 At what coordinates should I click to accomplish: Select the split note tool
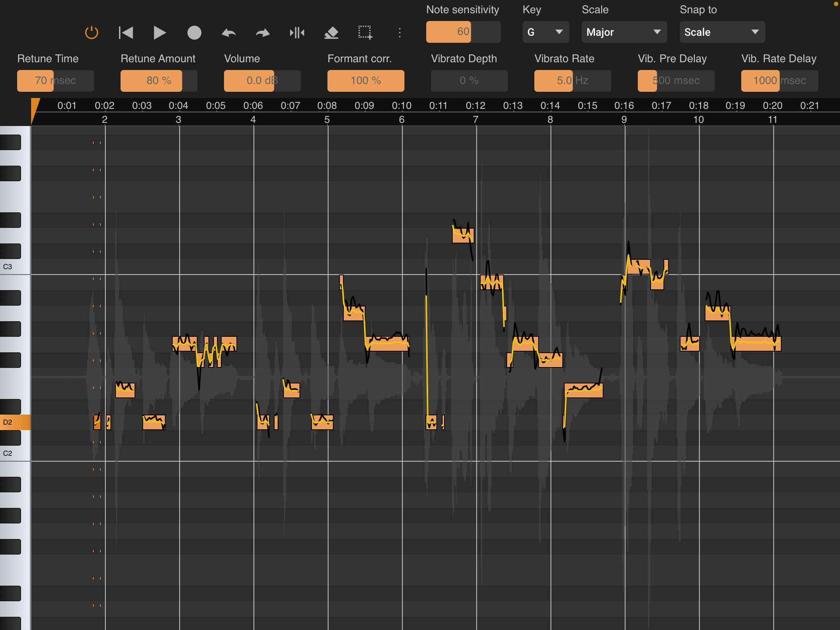point(297,33)
